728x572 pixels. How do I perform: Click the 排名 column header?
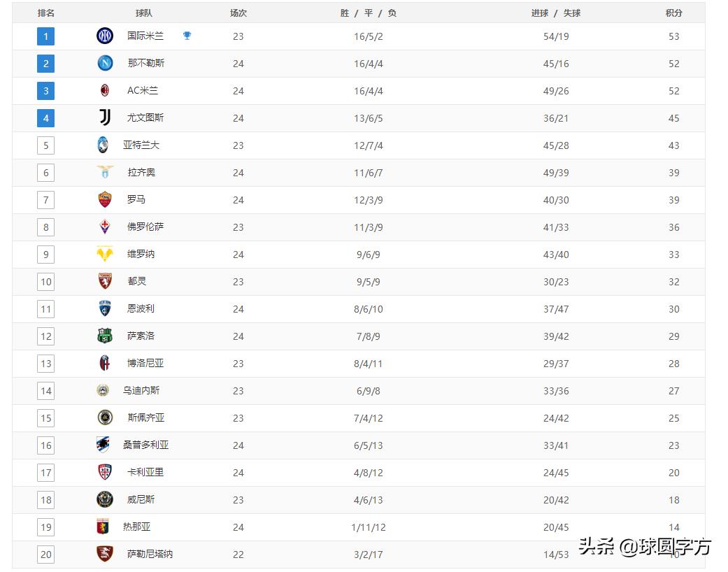coord(46,13)
